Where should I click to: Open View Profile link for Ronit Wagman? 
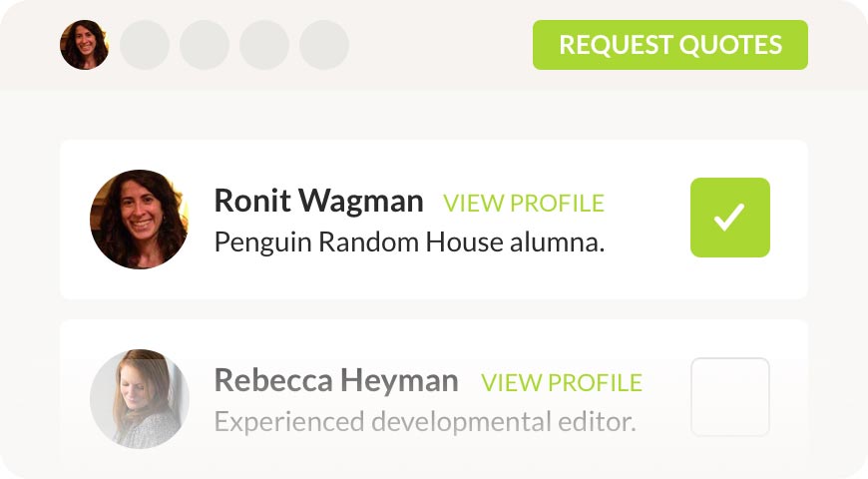[524, 204]
